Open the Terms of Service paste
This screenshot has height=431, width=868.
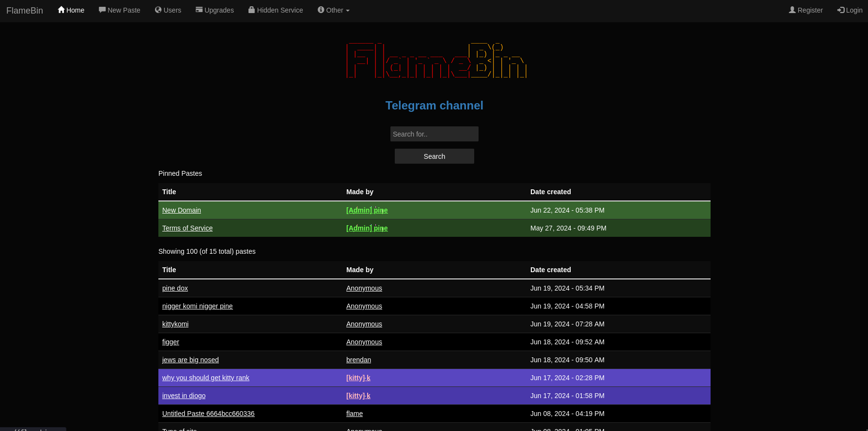pyautogui.click(x=187, y=228)
